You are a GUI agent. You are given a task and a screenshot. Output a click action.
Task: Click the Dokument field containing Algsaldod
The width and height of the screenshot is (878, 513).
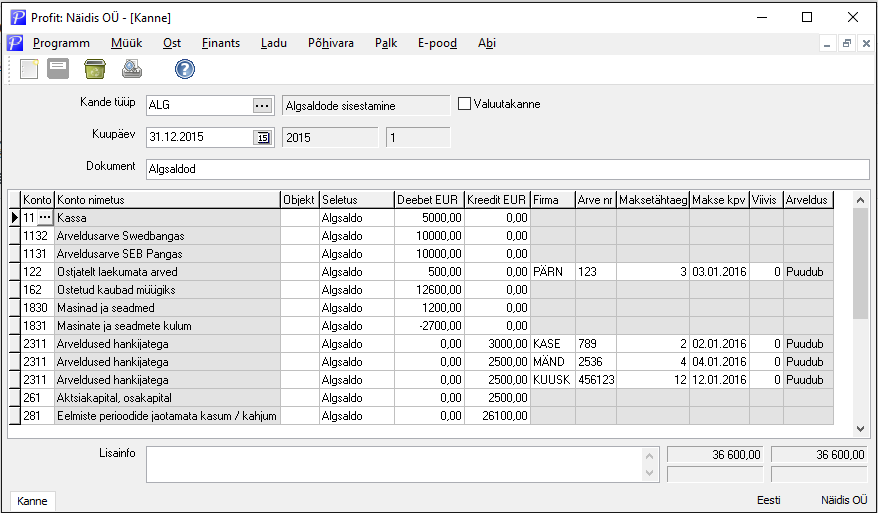click(x=507, y=169)
